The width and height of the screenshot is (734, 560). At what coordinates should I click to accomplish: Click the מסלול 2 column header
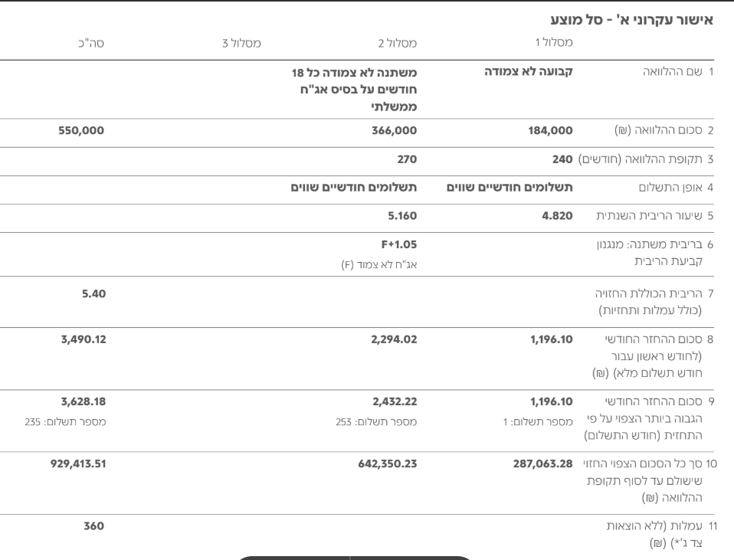tap(397, 41)
